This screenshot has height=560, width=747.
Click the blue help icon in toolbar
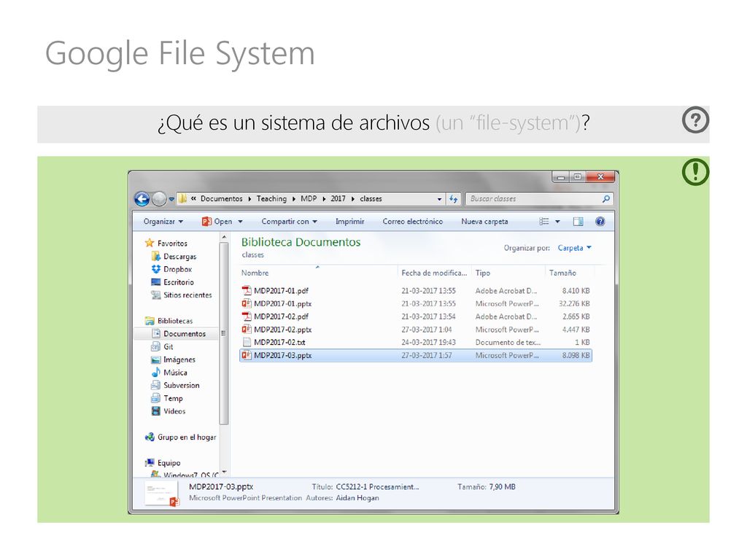tap(600, 222)
